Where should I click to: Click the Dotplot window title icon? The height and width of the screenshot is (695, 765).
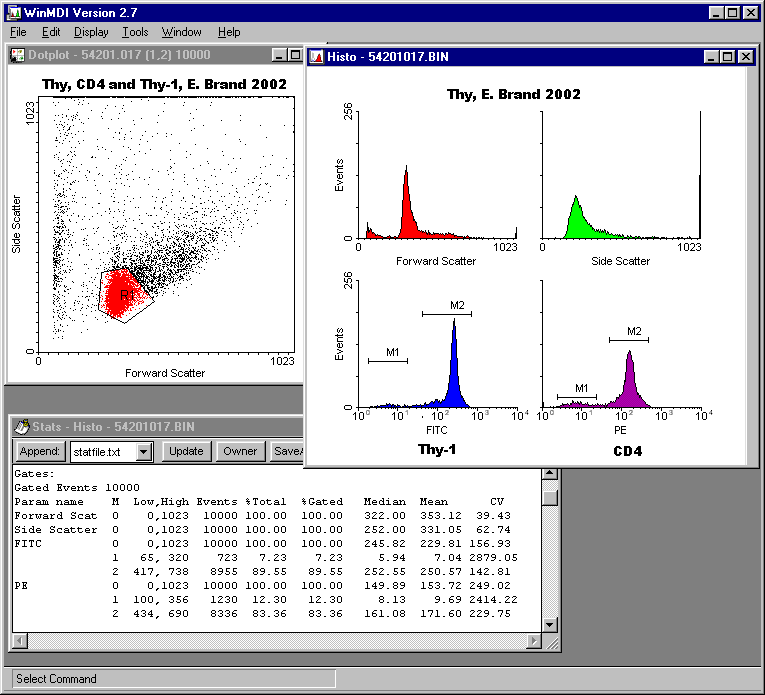click(17, 56)
